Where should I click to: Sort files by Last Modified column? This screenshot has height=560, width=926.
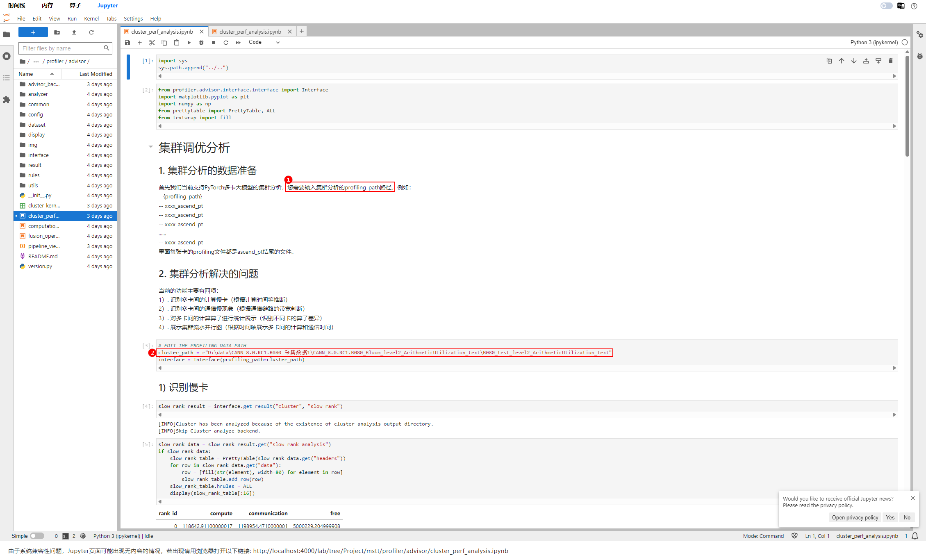(x=89, y=74)
